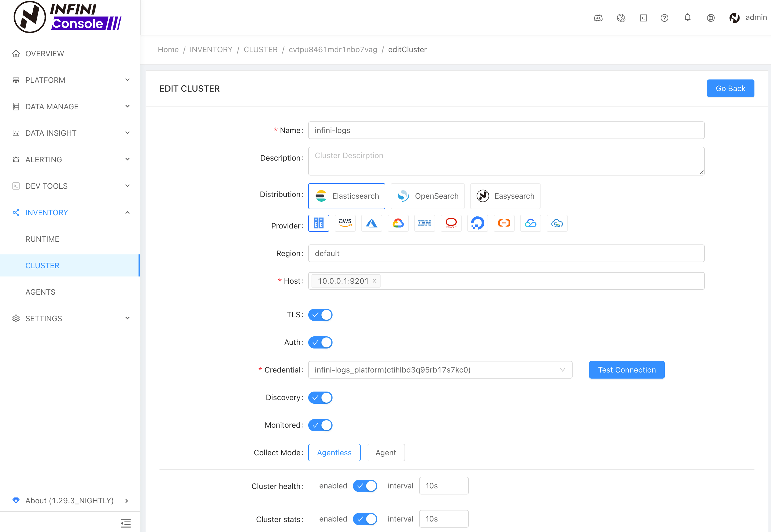
Task: Select the AWS provider icon
Action: click(345, 223)
